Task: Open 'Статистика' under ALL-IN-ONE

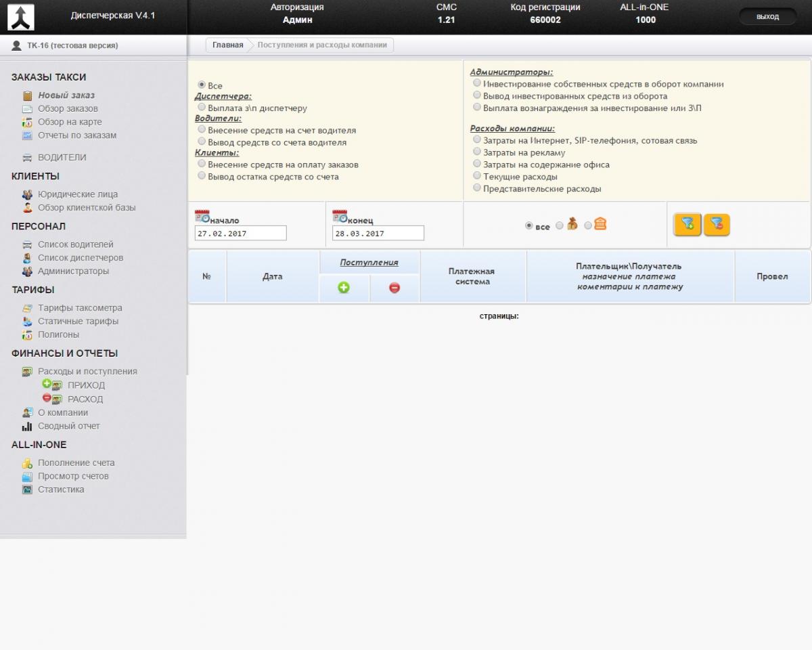Action: click(61, 490)
